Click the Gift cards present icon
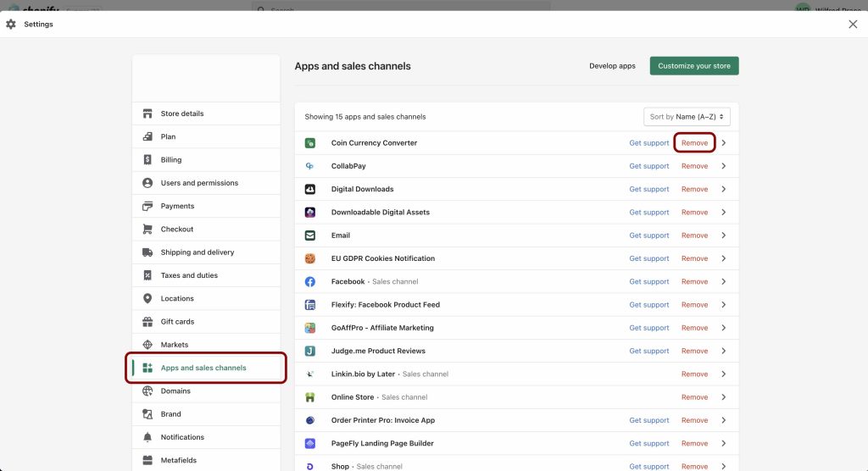The width and height of the screenshot is (868, 471). click(x=147, y=322)
